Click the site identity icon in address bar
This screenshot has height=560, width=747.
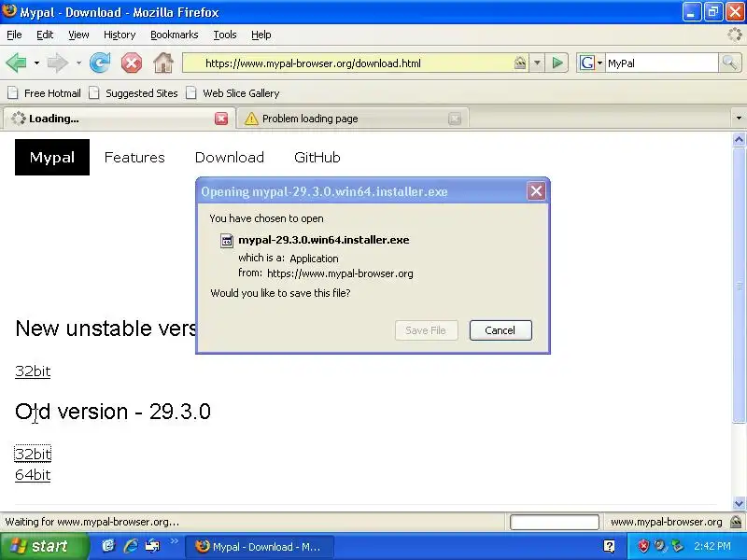click(520, 63)
